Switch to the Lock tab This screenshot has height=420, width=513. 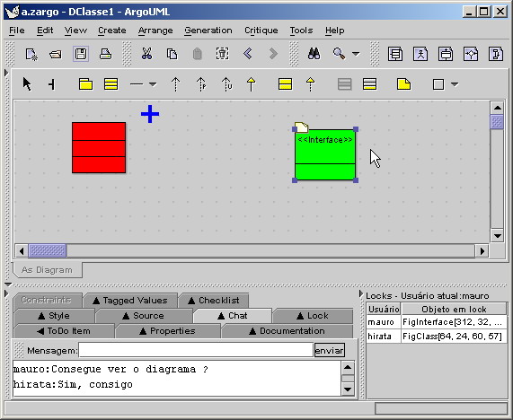coord(313,316)
